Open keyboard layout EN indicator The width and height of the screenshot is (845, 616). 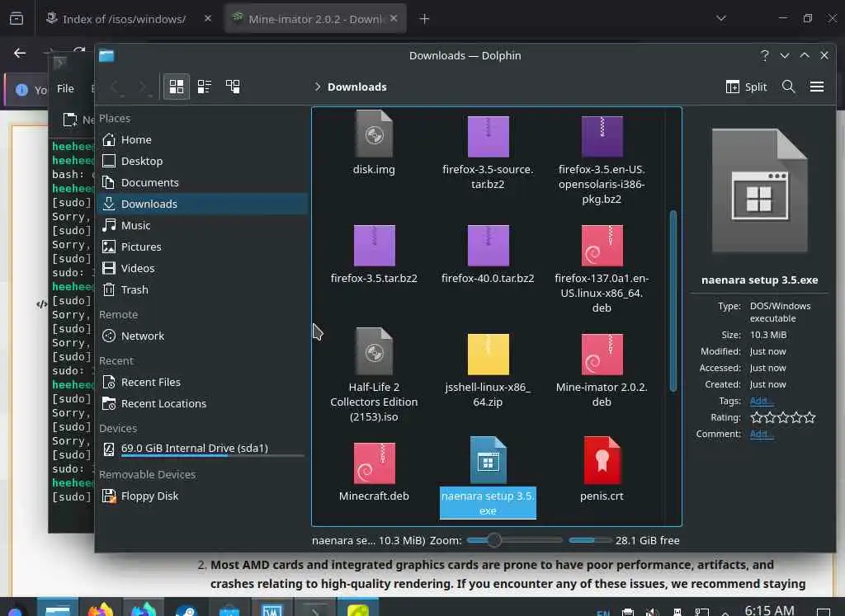(x=603, y=613)
